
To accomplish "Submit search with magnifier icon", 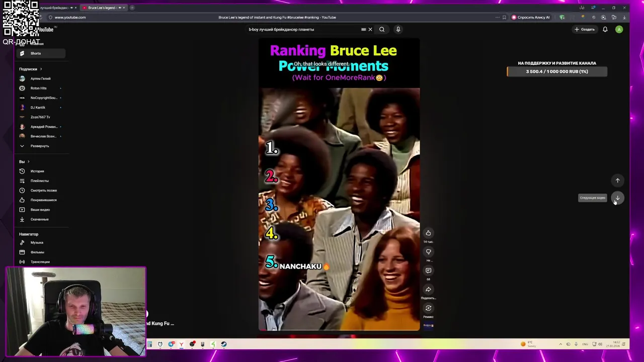I will (x=382, y=29).
